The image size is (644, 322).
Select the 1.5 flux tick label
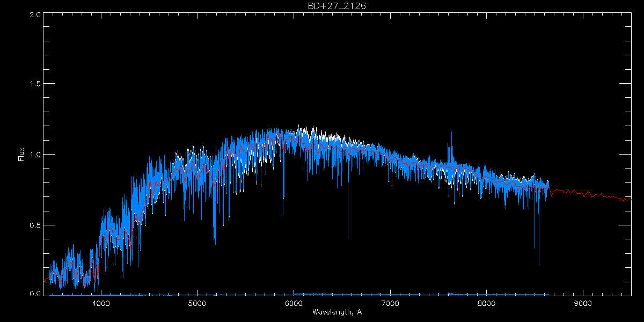coord(35,84)
